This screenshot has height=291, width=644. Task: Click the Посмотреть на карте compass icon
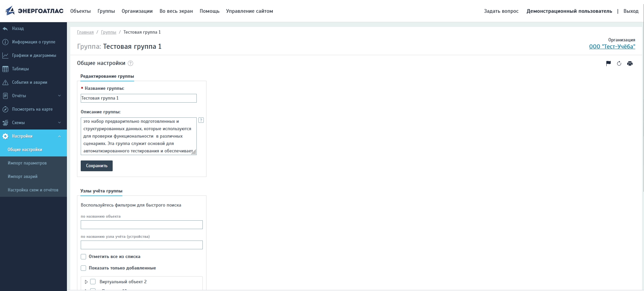tap(5, 109)
